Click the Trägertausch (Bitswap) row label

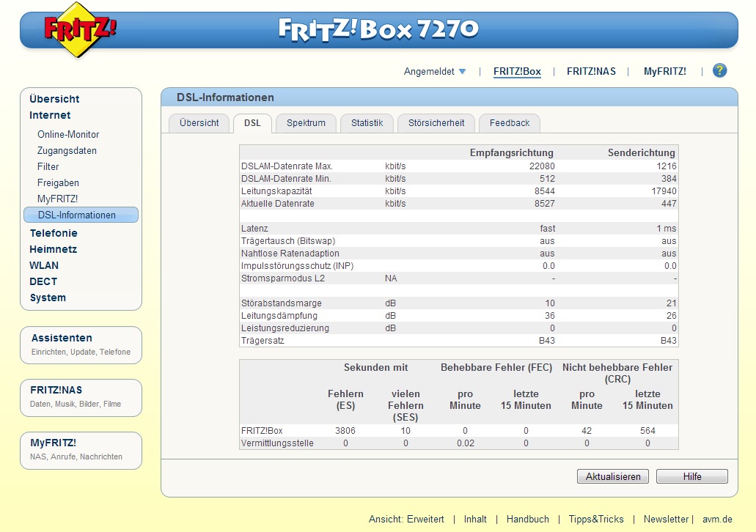point(288,241)
